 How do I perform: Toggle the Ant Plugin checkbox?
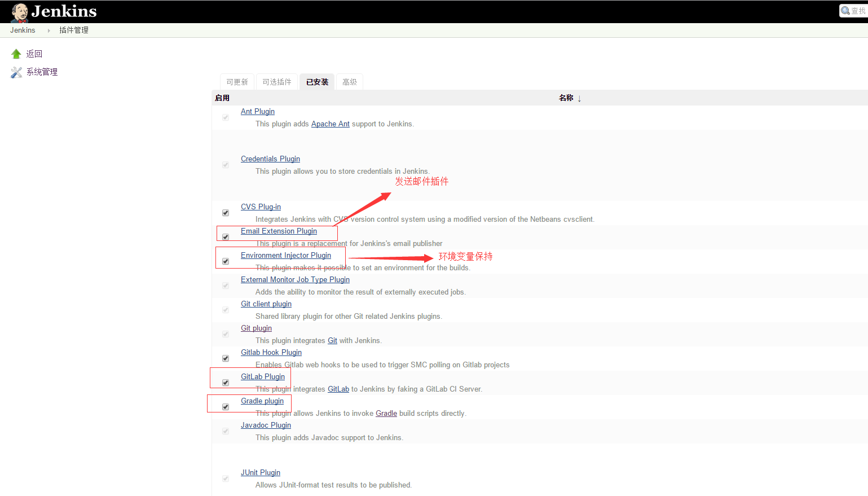tap(226, 117)
